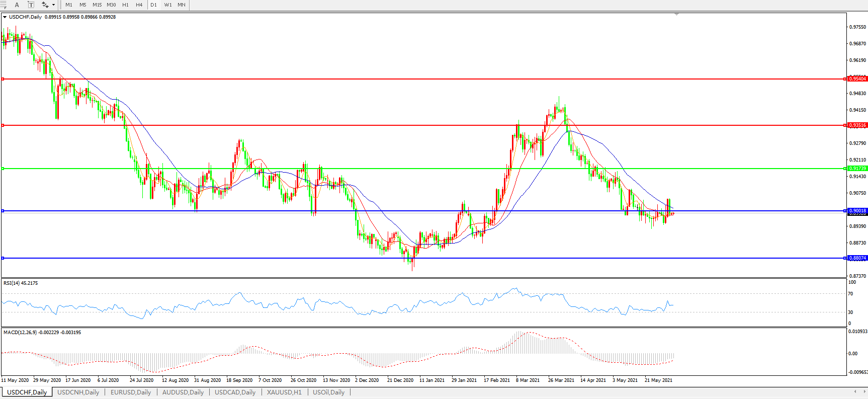
Task: Switch to the MN monthly timeframe
Action: 182,5
